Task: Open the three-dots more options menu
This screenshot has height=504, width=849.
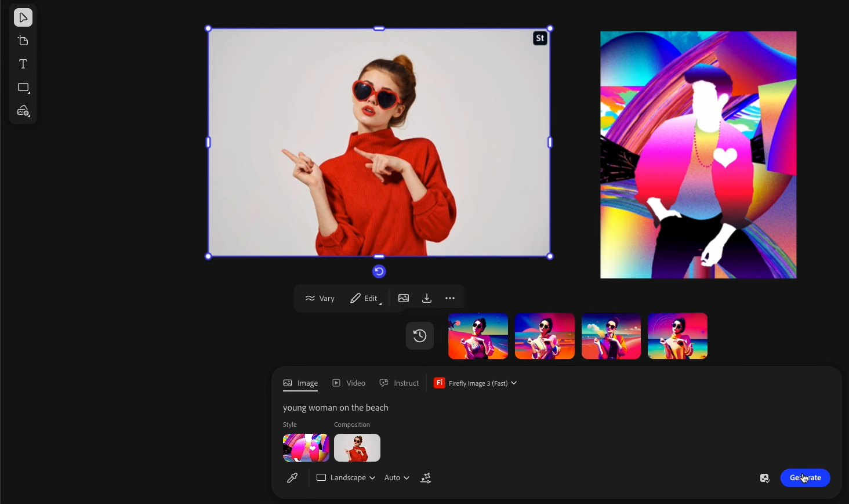Action: click(x=450, y=299)
